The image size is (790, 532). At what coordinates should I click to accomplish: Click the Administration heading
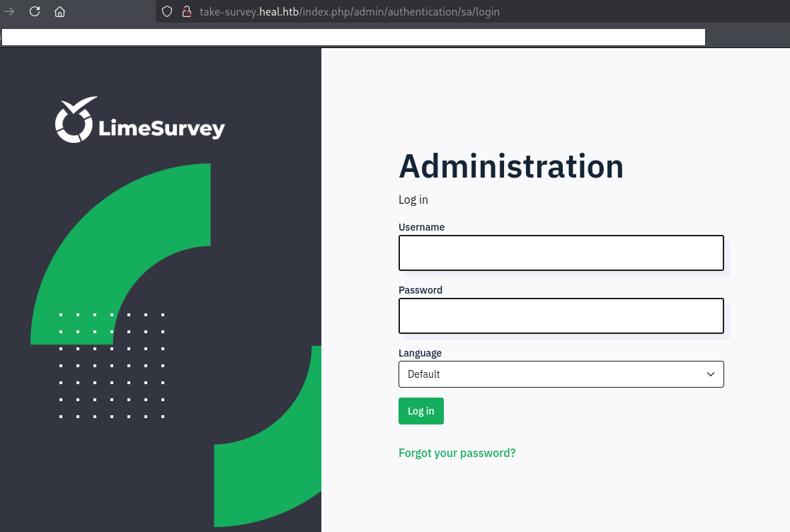tap(511, 166)
